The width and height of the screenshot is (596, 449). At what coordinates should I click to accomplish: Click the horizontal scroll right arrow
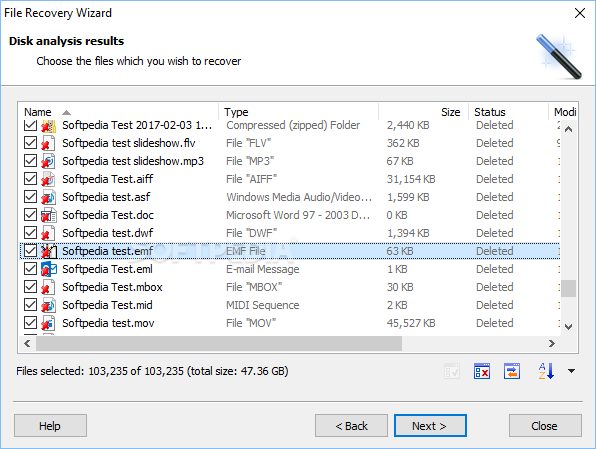552,344
